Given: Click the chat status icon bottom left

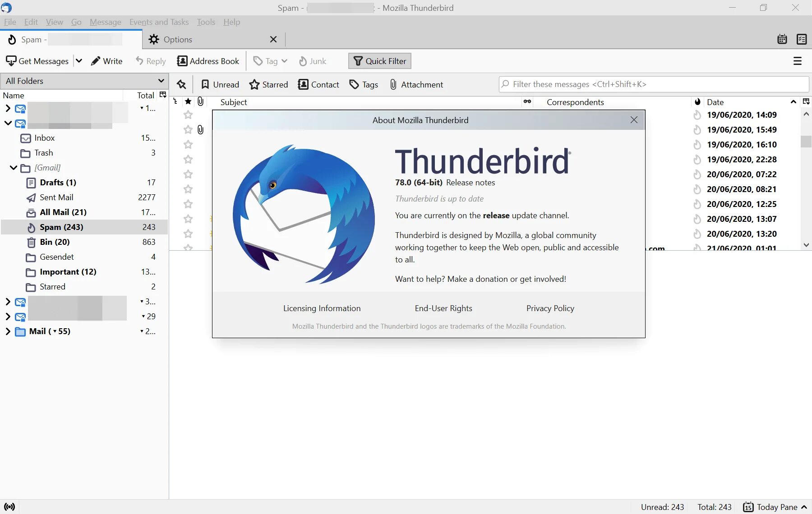Looking at the screenshot, I should (9, 506).
